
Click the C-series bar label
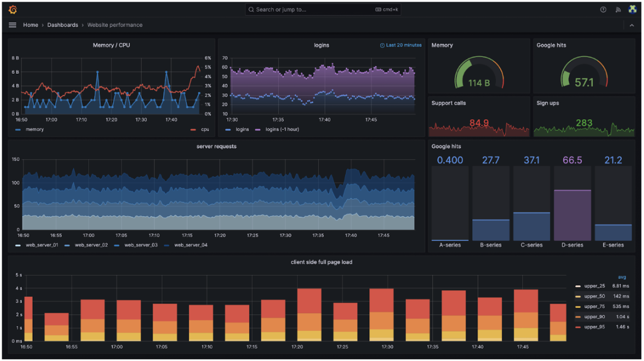[531, 245]
